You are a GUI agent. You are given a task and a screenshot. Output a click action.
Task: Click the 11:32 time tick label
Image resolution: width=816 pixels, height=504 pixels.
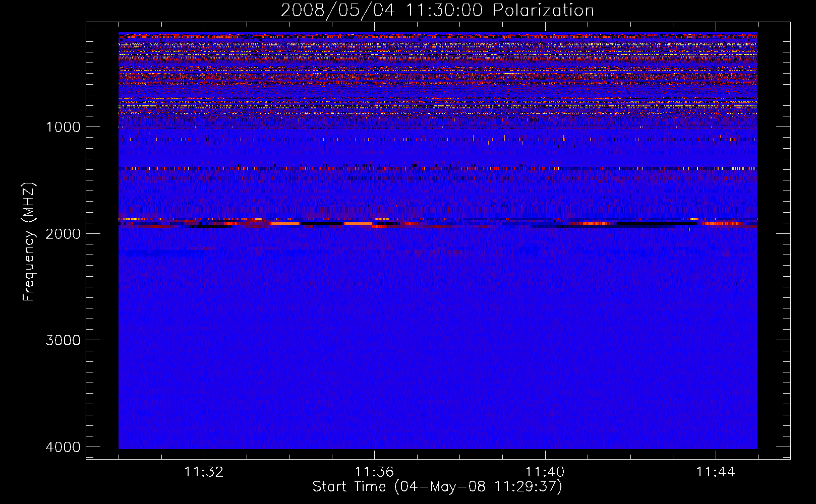204,472
